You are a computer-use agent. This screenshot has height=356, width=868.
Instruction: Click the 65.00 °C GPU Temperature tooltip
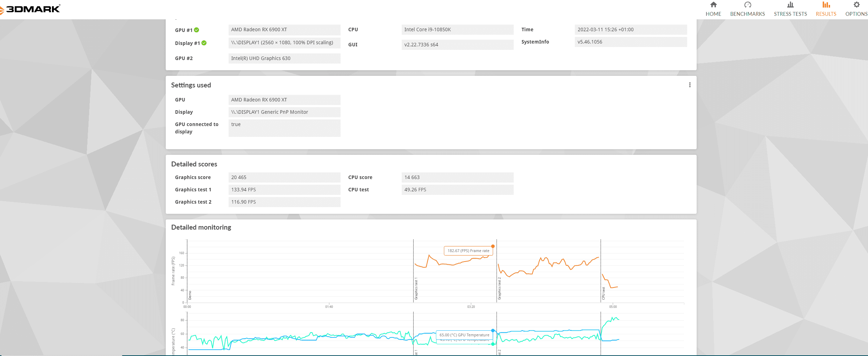(464, 335)
